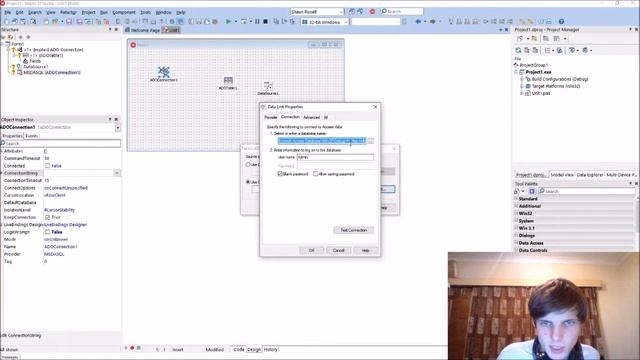Open the Tools menu
This screenshot has width=640, height=360.
pos(145,12)
